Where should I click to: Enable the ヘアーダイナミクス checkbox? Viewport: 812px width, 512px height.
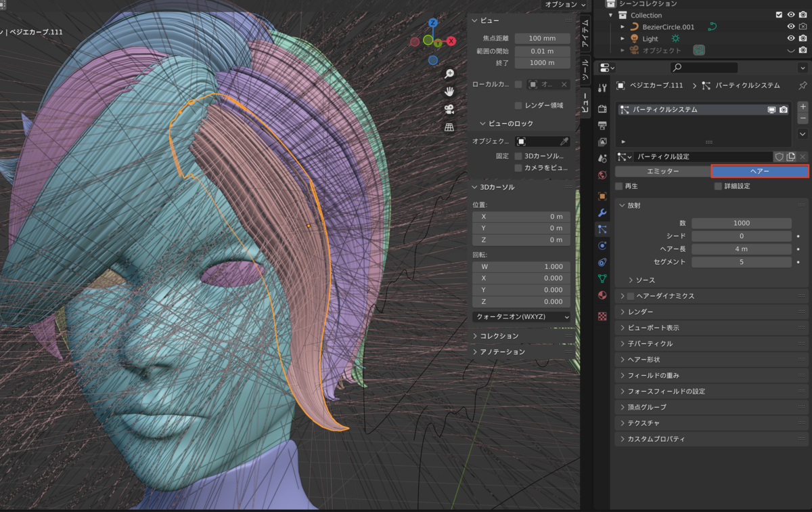pyautogui.click(x=631, y=296)
